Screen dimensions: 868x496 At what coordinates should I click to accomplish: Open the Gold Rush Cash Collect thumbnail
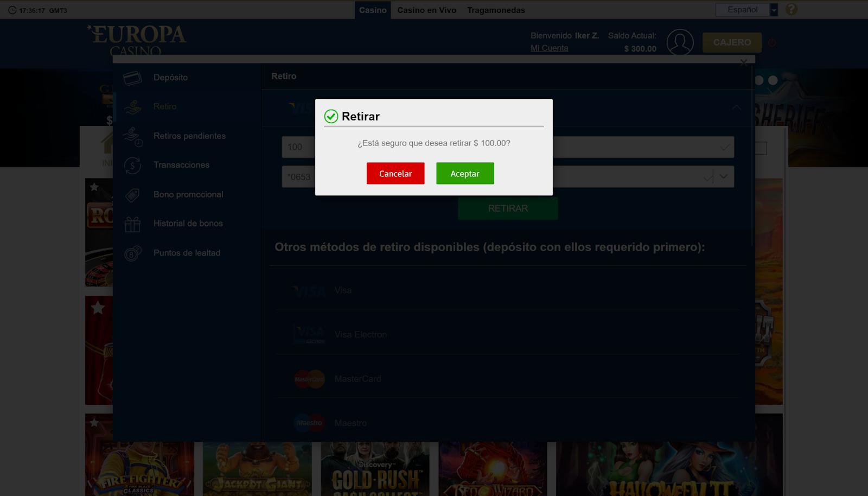pyautogui.click(x=375, y=469)
